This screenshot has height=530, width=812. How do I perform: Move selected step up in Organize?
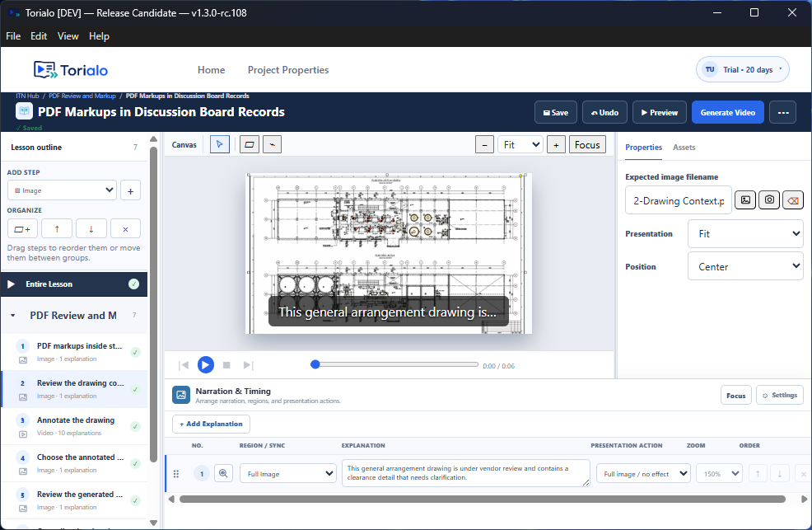[57, 228]
